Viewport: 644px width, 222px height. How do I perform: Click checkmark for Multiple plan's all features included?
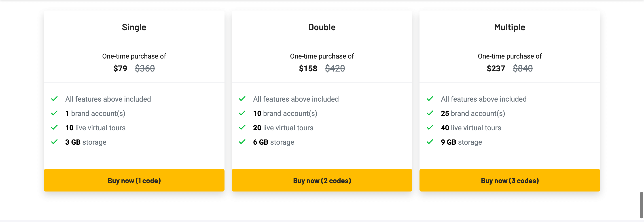click(x=430, y=99)
